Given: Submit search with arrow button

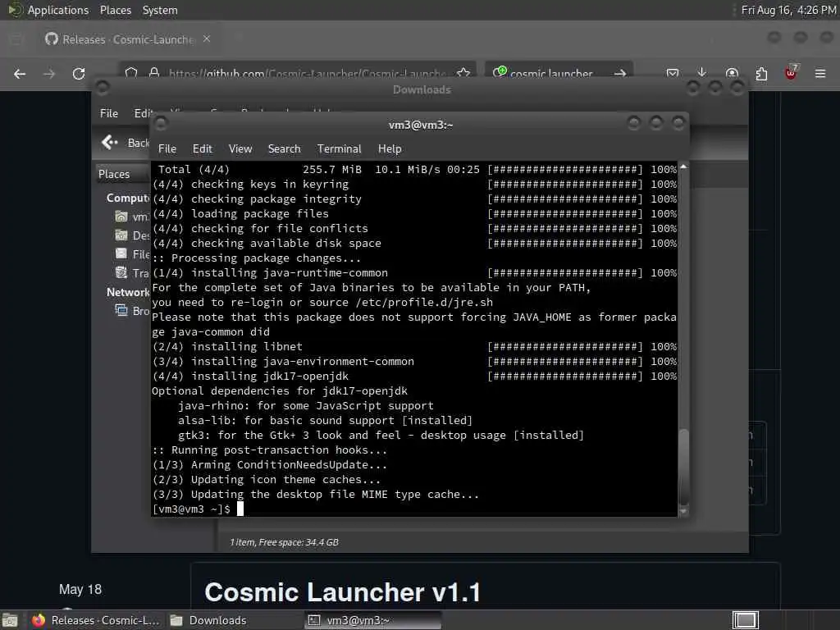Looking at the screenshot, I should pos(620,73).
